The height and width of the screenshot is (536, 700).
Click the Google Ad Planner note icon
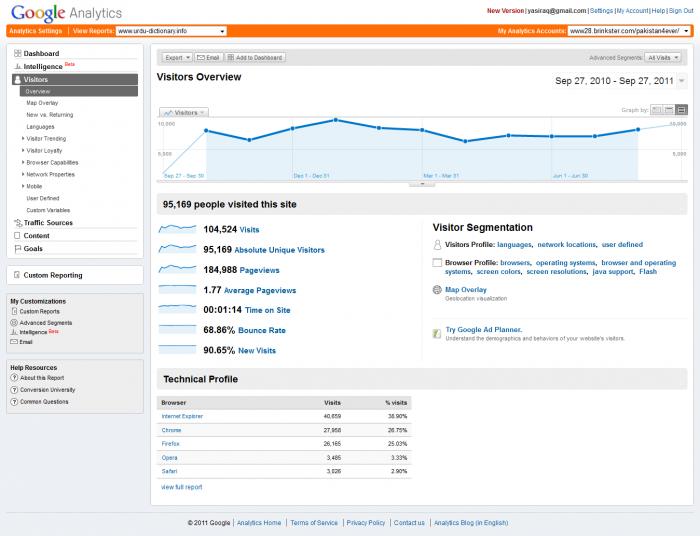point(437,329)
